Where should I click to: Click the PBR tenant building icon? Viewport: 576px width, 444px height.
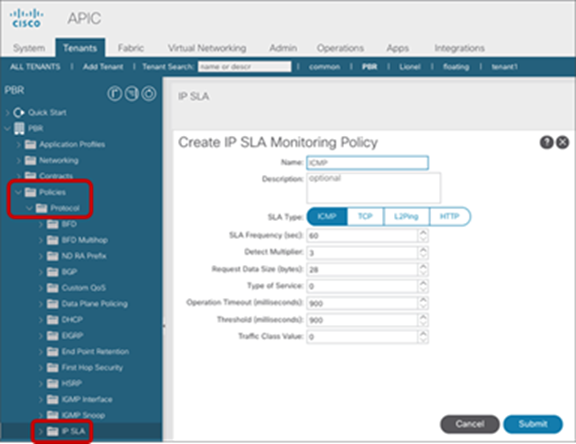19,128
